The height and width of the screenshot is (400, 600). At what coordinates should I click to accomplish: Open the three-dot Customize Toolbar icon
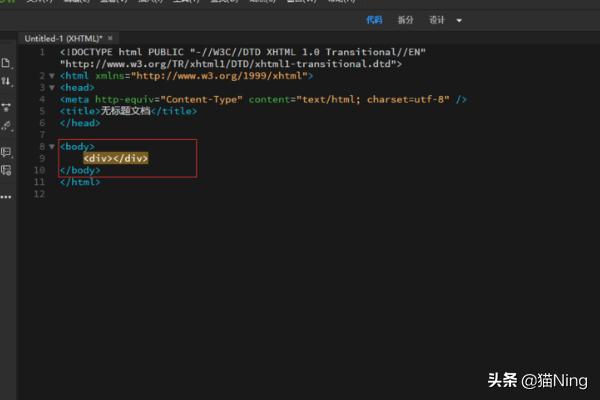[6, 195]
